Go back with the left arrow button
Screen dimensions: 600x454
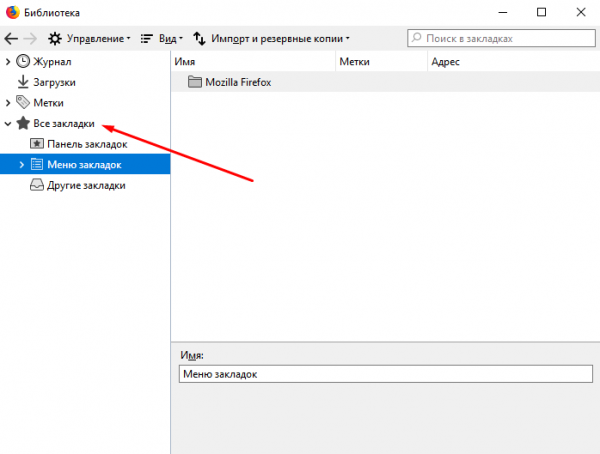tap(11, 38)
